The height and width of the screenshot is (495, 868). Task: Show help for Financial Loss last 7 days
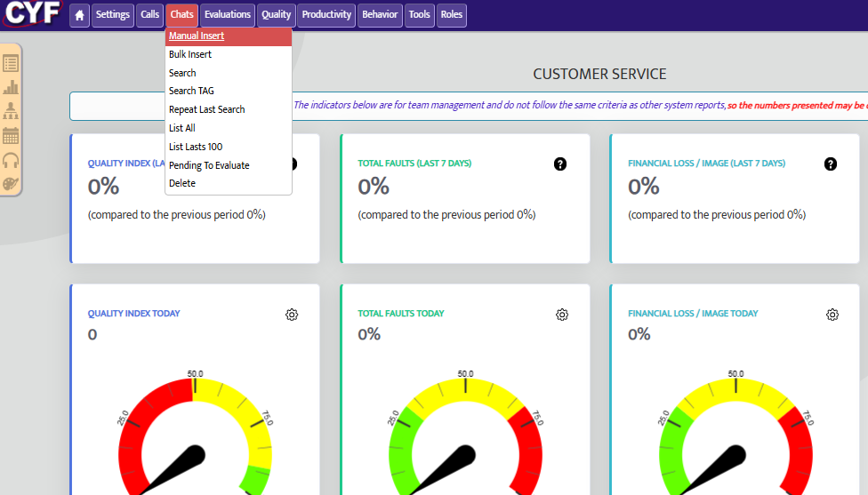(831, 164)
